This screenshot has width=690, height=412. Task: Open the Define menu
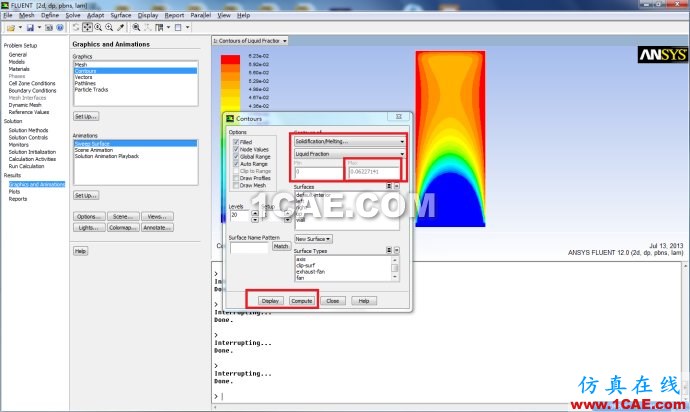[50, 15]
